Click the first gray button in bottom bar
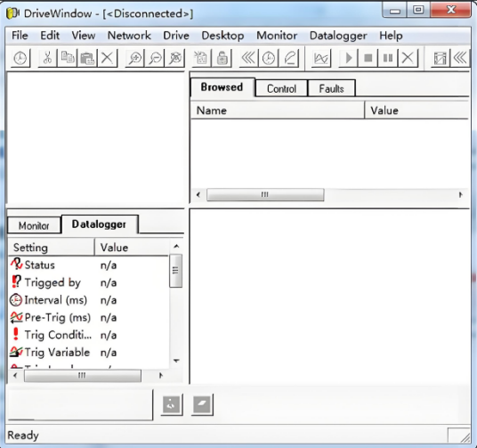477x448 pixels. (x=172, y=404)
